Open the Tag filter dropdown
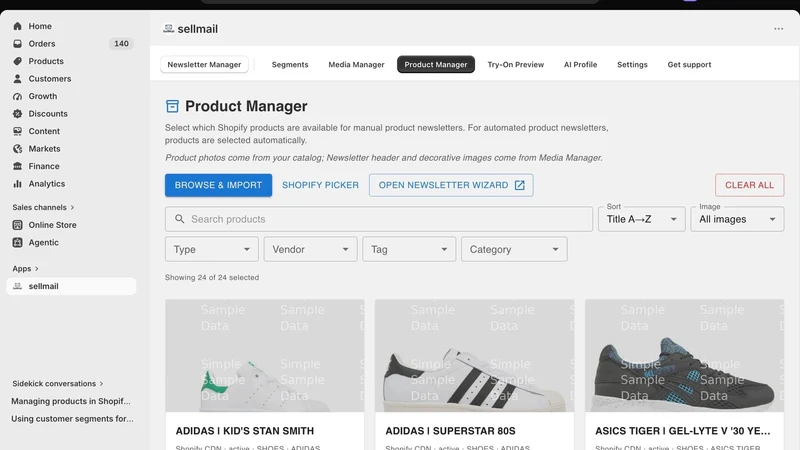This screenshot has width=800, height=450. (409, 249)
